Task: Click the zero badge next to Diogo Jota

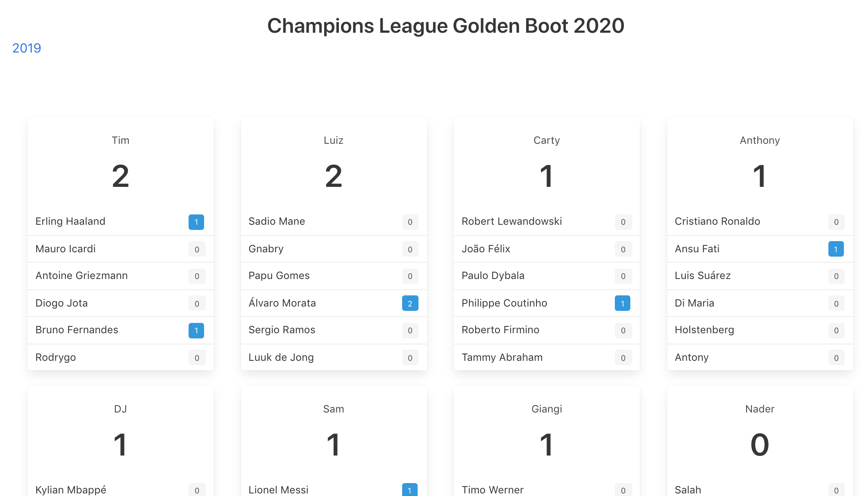Action: click(x=196, y=303)
